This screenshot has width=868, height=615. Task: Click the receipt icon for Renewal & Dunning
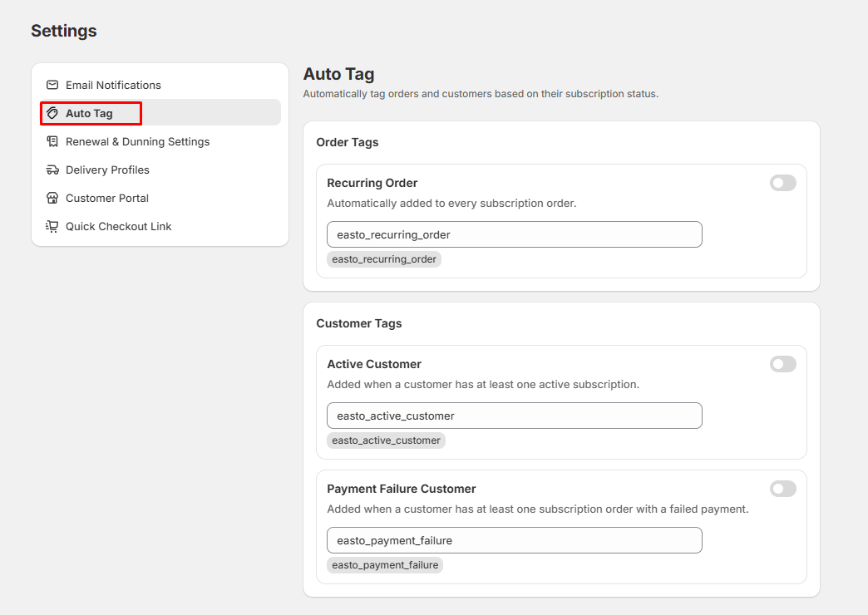click(52, 141)
